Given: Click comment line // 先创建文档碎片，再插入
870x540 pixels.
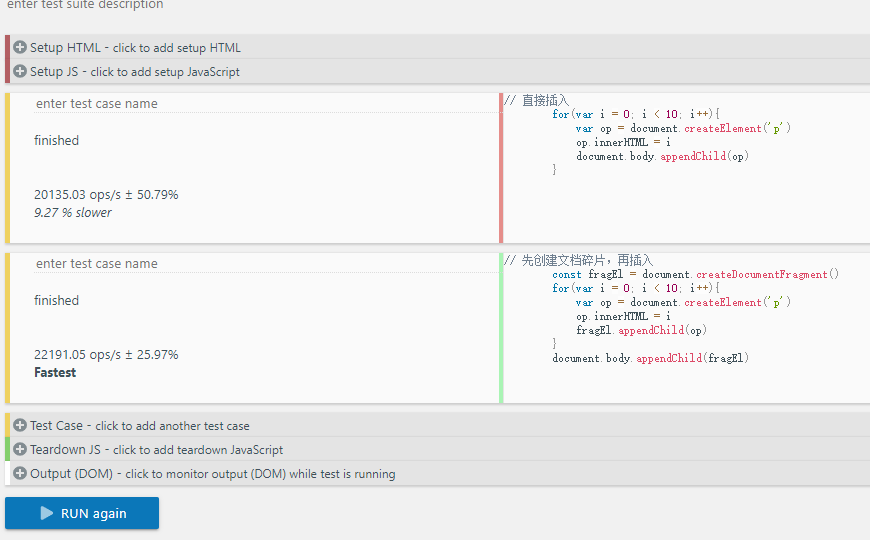Looking at the screenshot, I should [x=579, y=260].
